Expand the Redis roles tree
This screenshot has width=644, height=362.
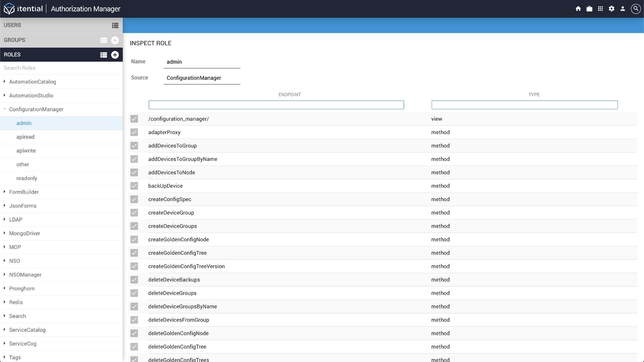pyautogui.click(x=4, y=302)
